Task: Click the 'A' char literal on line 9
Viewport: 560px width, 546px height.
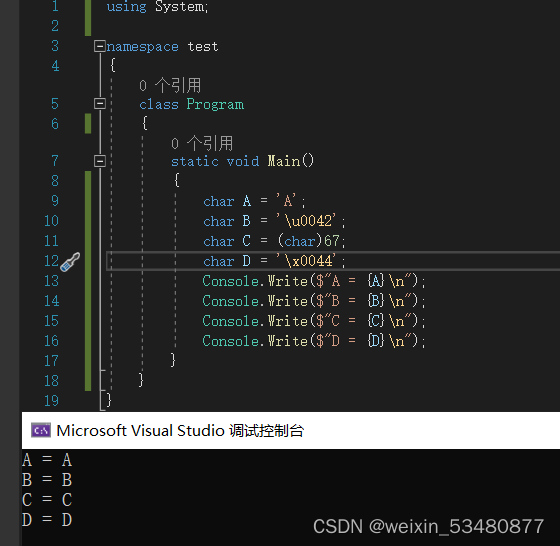Action: pyautogui.click(x=286, y=201)
